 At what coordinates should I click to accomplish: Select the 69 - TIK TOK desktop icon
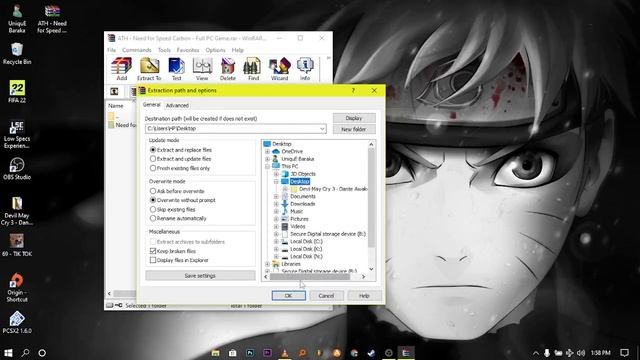pos(17,245)
